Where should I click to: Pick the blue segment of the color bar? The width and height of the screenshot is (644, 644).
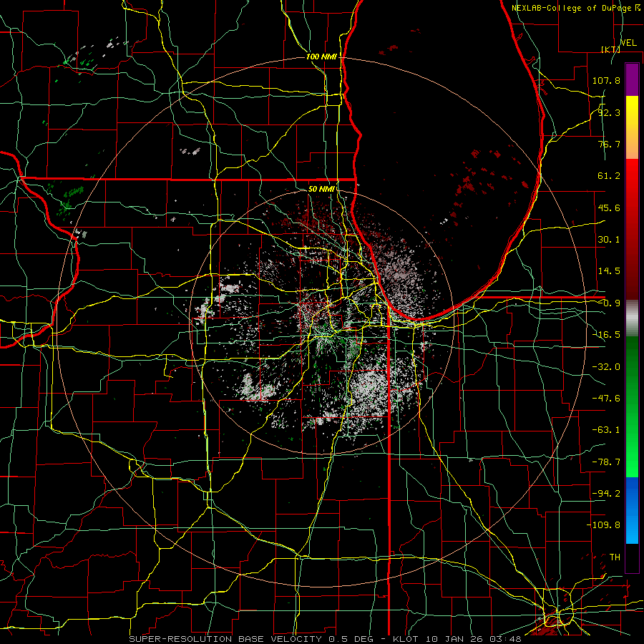pyautogui.click(x=632, y=510)
